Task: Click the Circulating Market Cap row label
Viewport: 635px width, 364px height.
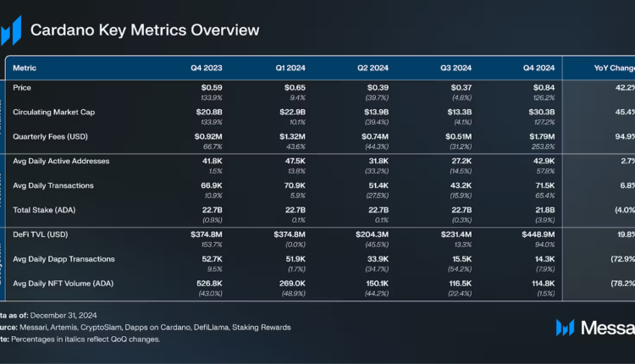Action: coord(54,111)
